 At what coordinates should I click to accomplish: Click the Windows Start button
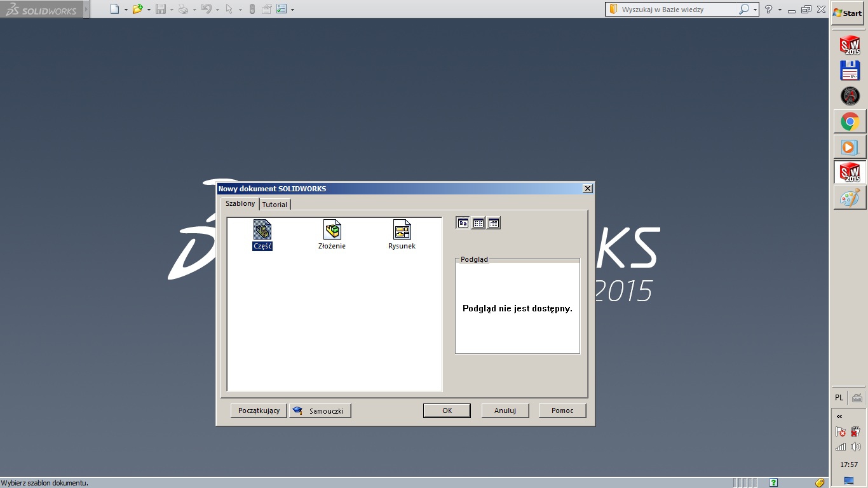[848, 13]
